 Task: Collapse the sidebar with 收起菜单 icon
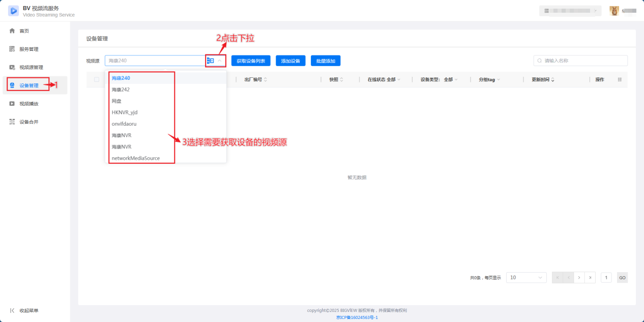click(x=12, y=310)
